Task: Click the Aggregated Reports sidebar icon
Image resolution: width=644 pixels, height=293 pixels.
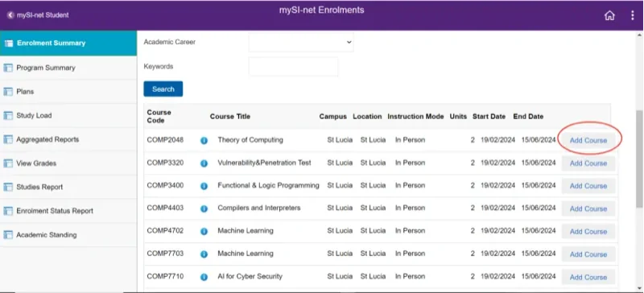Action: (8, 139)
